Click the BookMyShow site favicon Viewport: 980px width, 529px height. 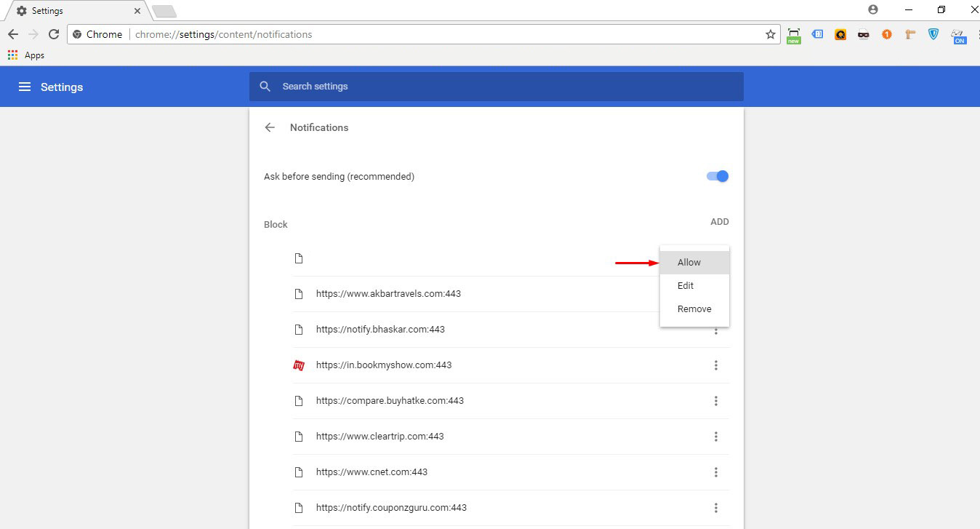pyautogui.click(x=299, y=365)
